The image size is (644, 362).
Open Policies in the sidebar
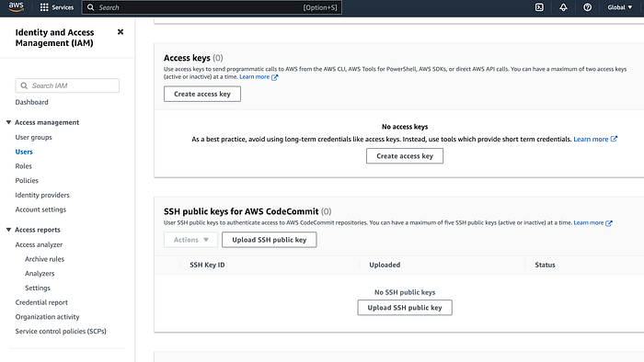(27, 180)
